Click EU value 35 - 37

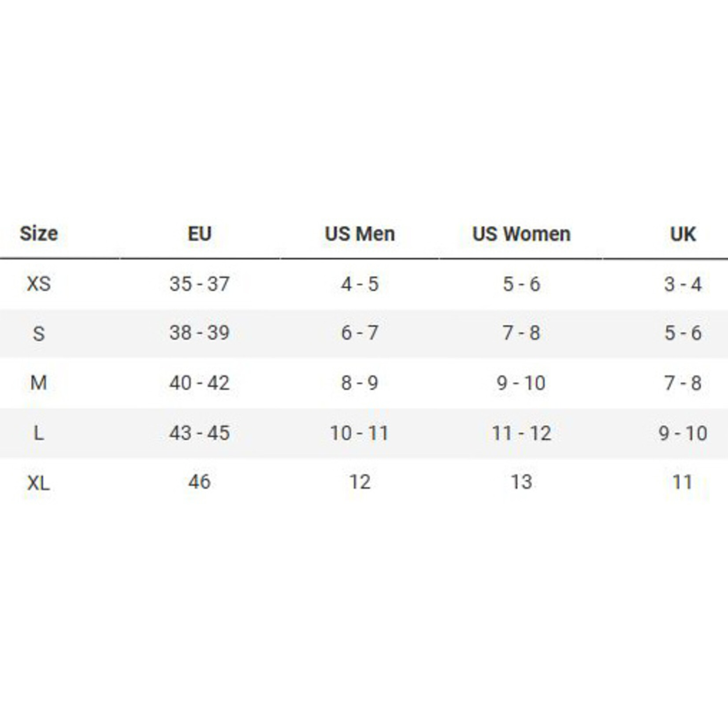200,283
